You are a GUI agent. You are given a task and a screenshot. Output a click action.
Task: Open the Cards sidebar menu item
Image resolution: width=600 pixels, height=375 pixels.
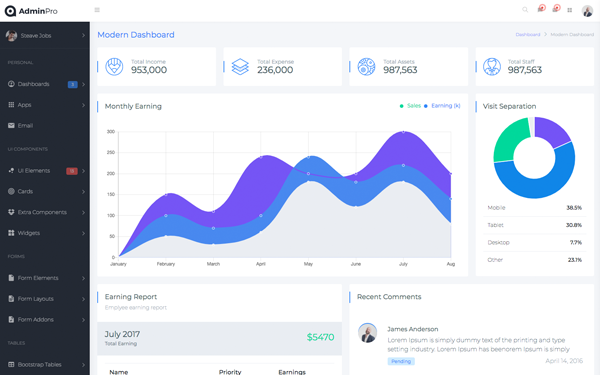[45, 191]
